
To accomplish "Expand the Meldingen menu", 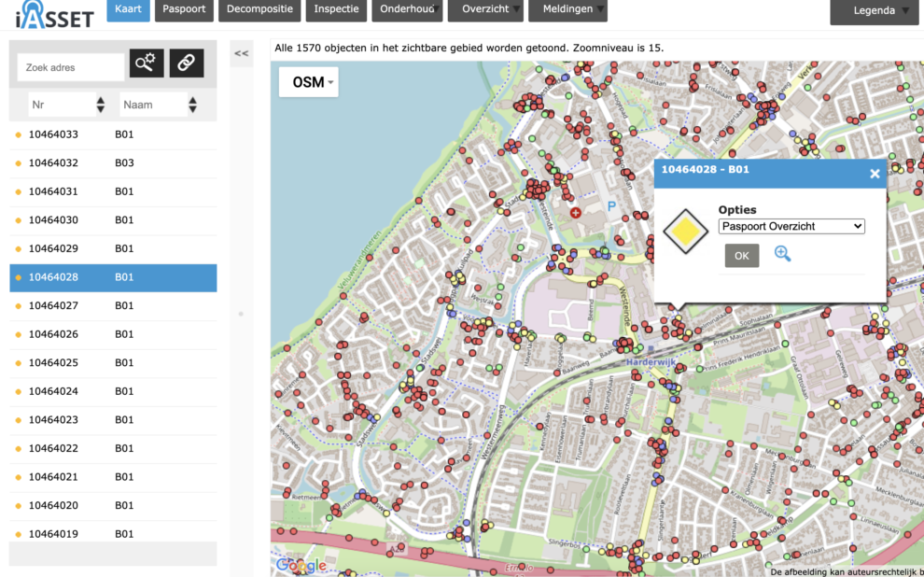I will [x=567, y=9].
